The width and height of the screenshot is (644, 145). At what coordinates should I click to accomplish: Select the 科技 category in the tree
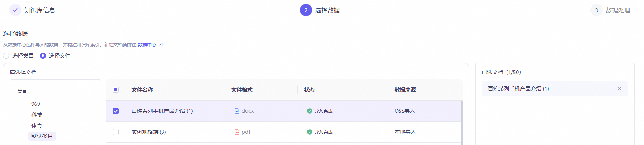tap(37, 115)
